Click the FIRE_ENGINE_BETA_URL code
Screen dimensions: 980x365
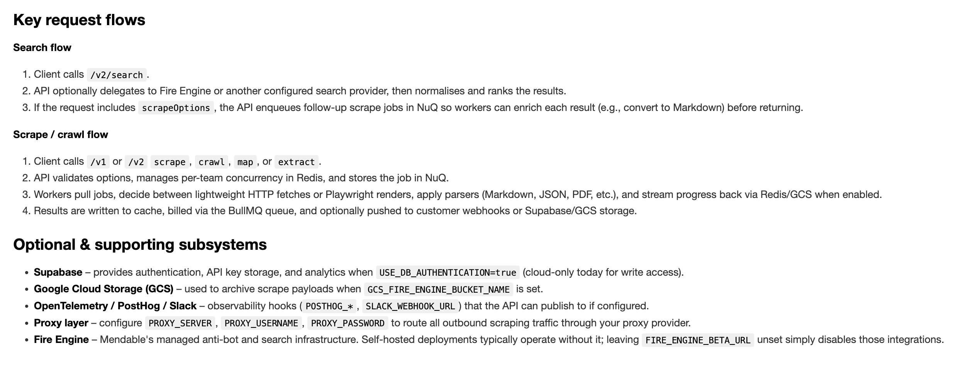tap(697, 340)
